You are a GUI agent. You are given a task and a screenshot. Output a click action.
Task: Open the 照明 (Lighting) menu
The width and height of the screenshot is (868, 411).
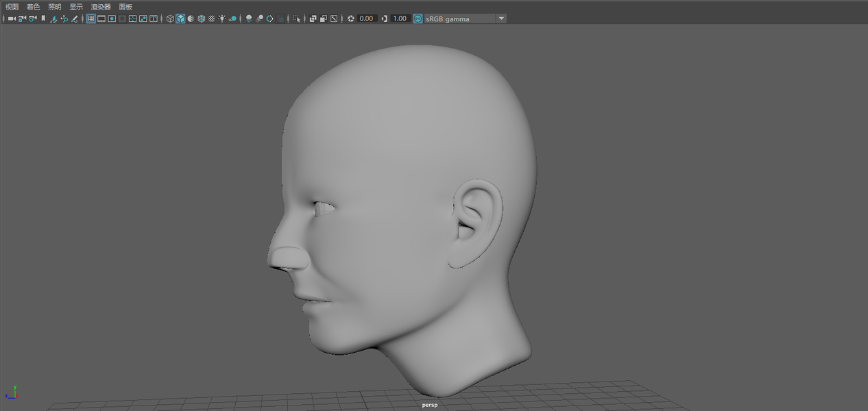tap(54, 6)
